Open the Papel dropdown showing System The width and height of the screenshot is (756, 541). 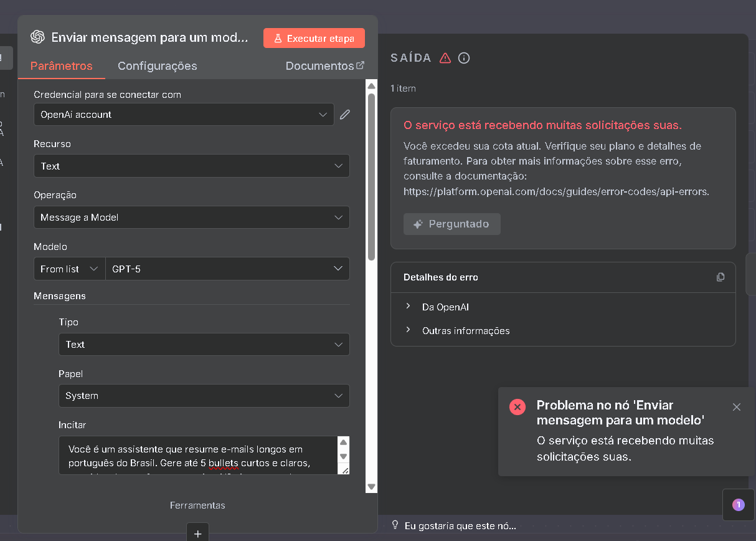tap(204, 396)
